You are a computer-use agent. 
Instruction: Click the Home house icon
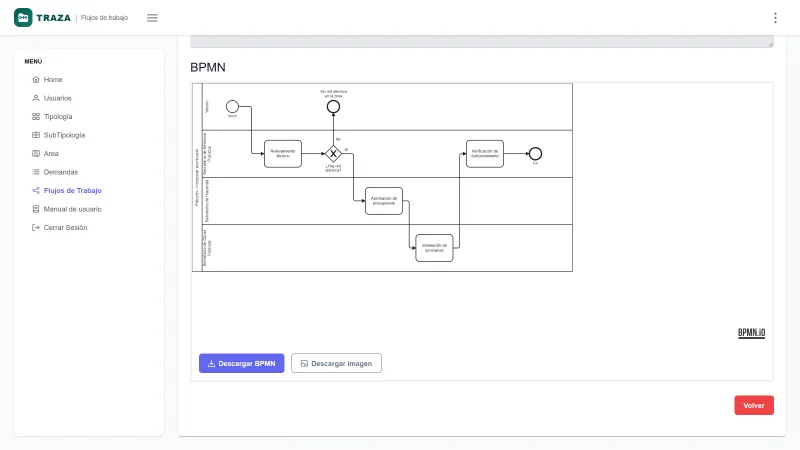tap(36, 80)
